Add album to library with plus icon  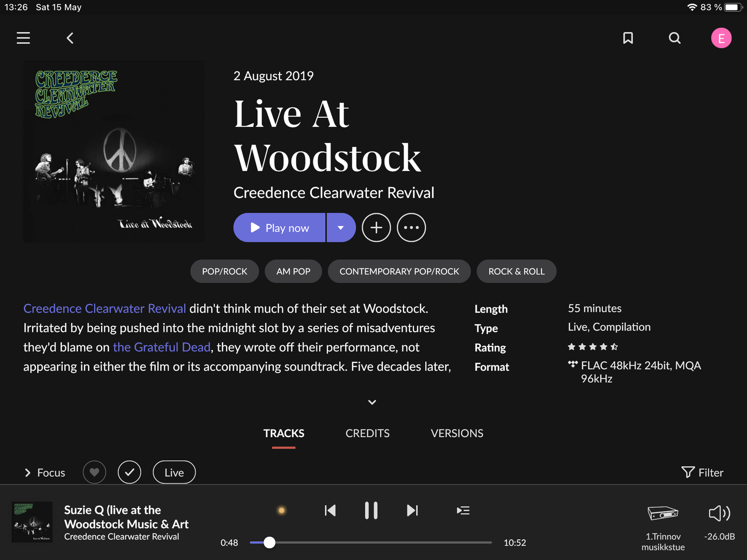(376, 228)
